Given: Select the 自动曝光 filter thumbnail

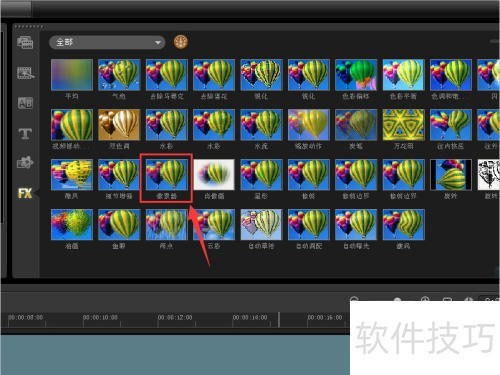Looking at the screenshot, I should click(x=356, y=225).
